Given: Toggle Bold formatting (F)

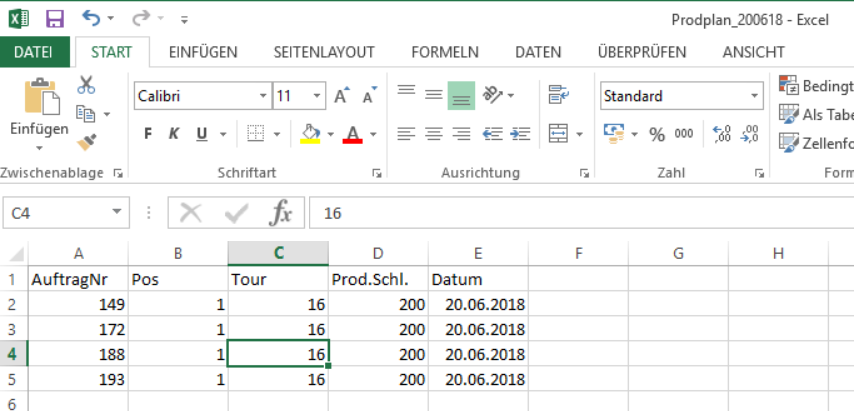Looking at the screenshot, I should click(148, 133).
